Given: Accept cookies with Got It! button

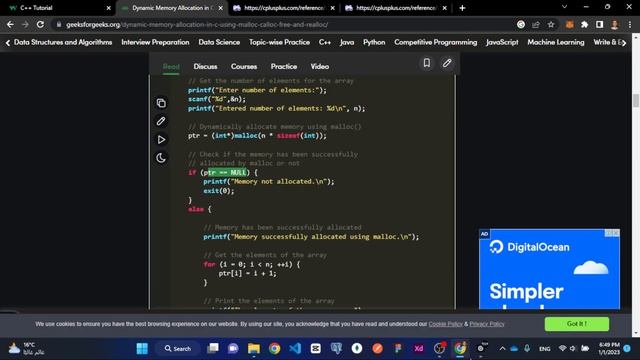Looking at the screenshot, I should click(x=577, y=324).
